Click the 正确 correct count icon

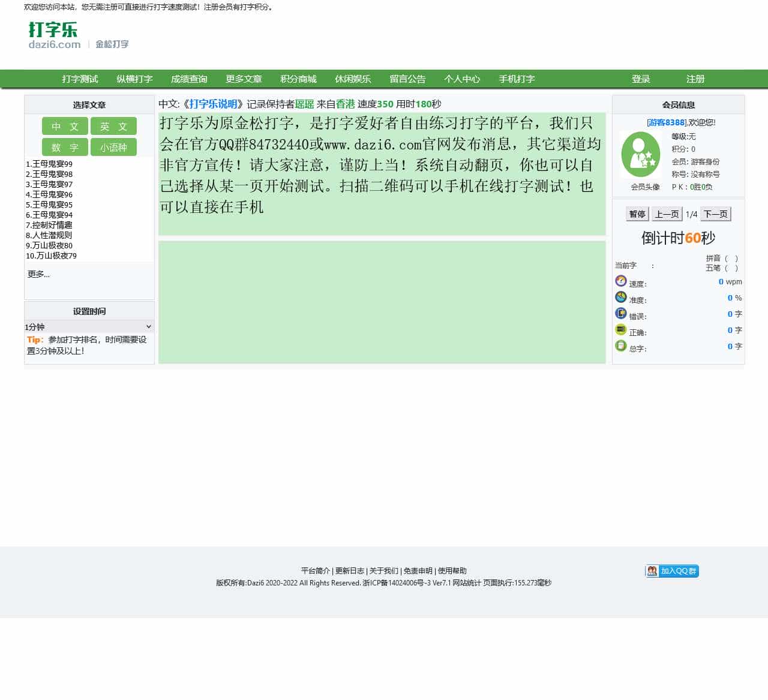point(620,329)
